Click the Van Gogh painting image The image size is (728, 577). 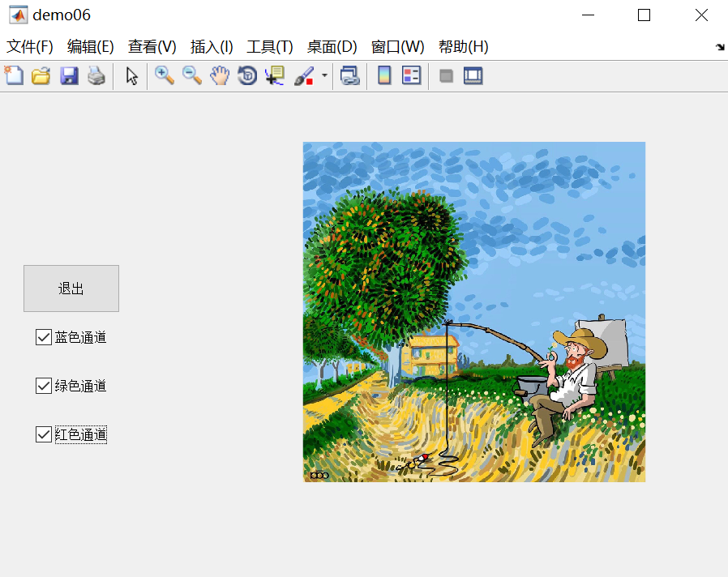(473, 312)
